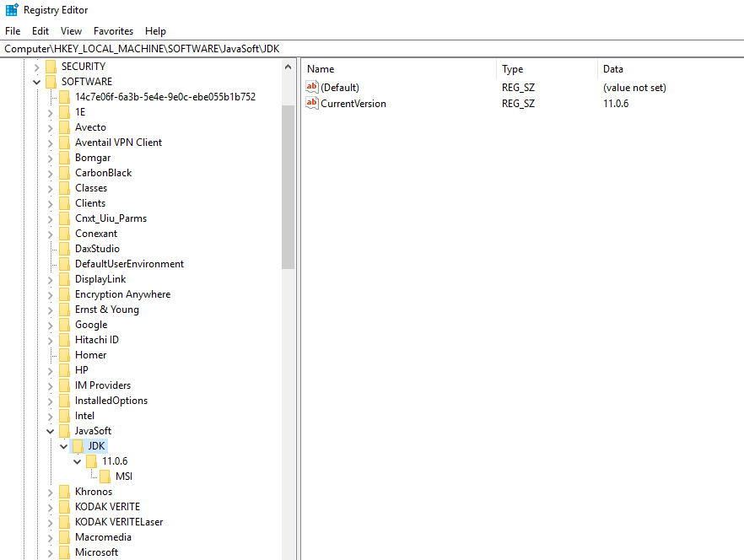
Task: Collapse the 11.0.6 key
Action: coord(78,462)
